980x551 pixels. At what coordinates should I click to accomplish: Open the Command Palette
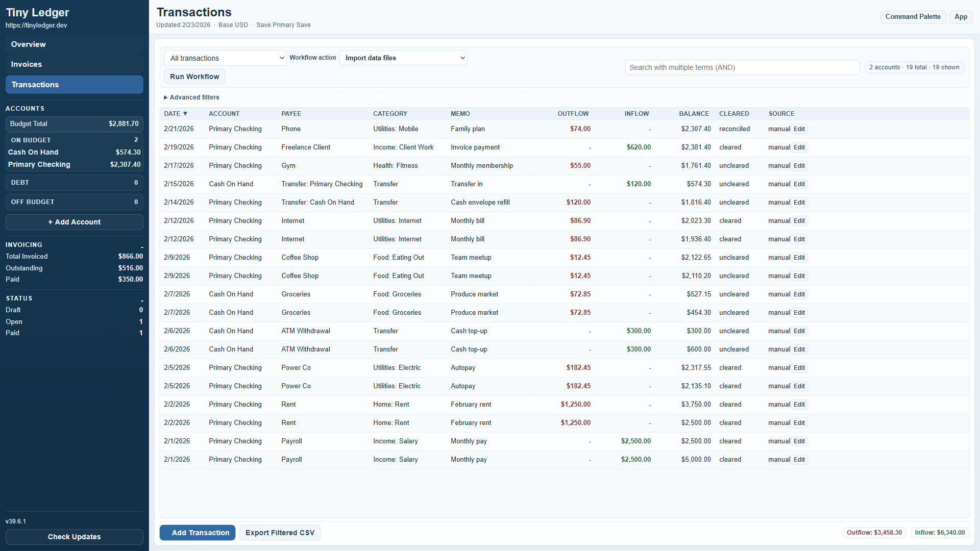(x=913, y=16)
